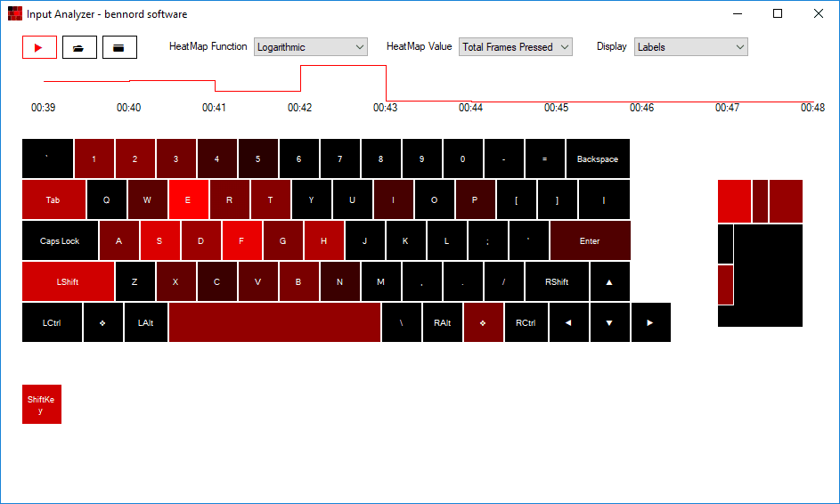Click the left arrow key tile
Screen dimensions: 840x504
click(569, 322)
